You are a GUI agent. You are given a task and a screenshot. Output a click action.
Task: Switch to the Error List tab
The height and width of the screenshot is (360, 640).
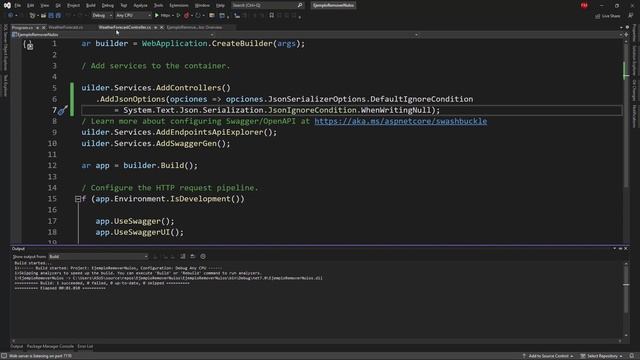point(85,347)
